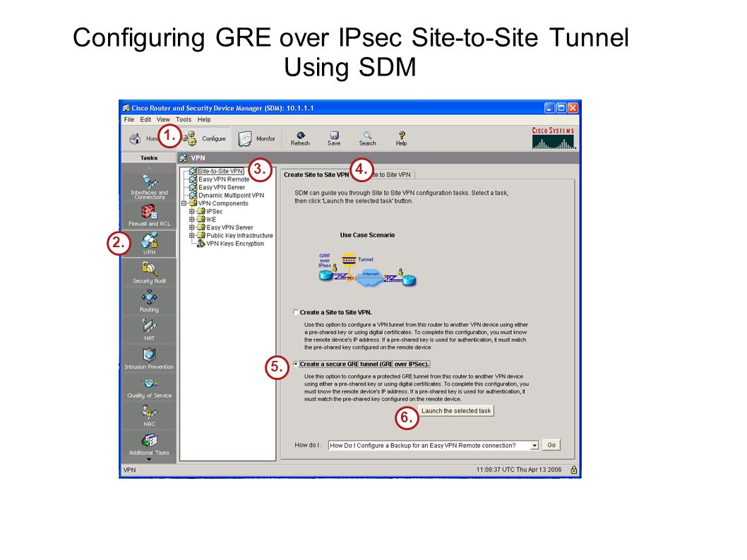747x560 pixels.
Task: Collapse the VPN Components tree node
Action: tap(184, 203)
